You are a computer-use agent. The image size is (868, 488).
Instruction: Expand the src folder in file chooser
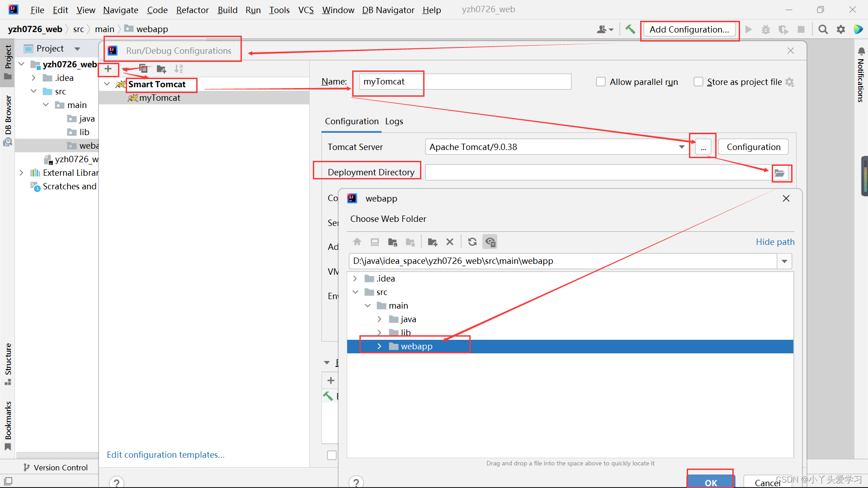355,292
